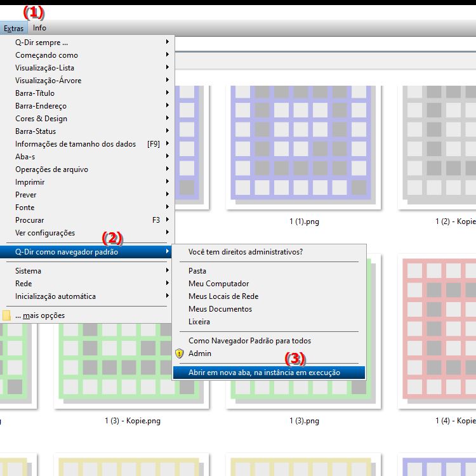The width and height of the screenshot is (476, 476).
Task: Click submenu arrow on Cores & Design row
Action: [x=168, y=118]
